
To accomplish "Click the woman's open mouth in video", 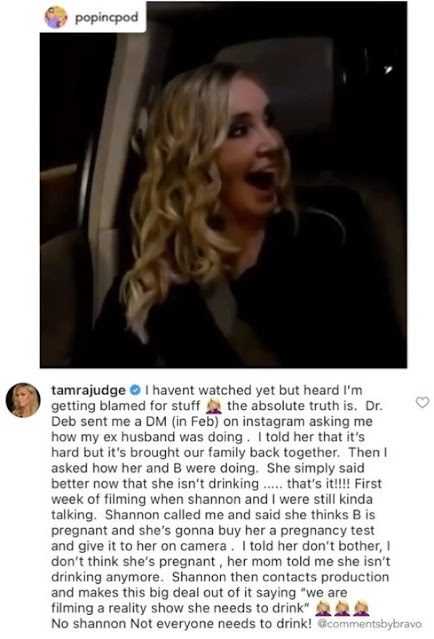I will tap(263, 181).
